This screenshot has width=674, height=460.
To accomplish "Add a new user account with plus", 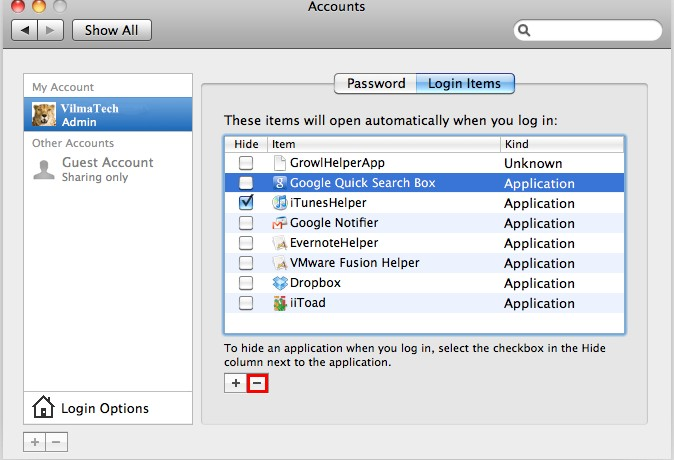I will pyautogui.click(x=35, y=442).
